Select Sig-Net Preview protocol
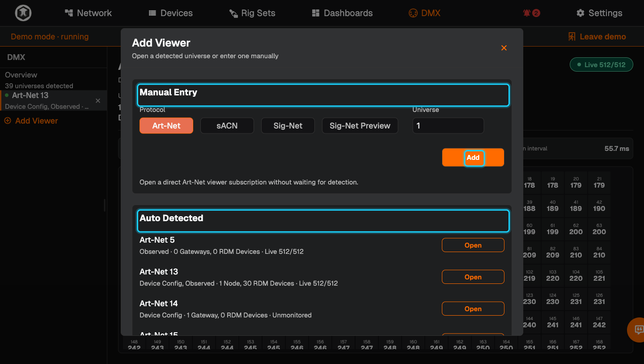 point(360,126)
